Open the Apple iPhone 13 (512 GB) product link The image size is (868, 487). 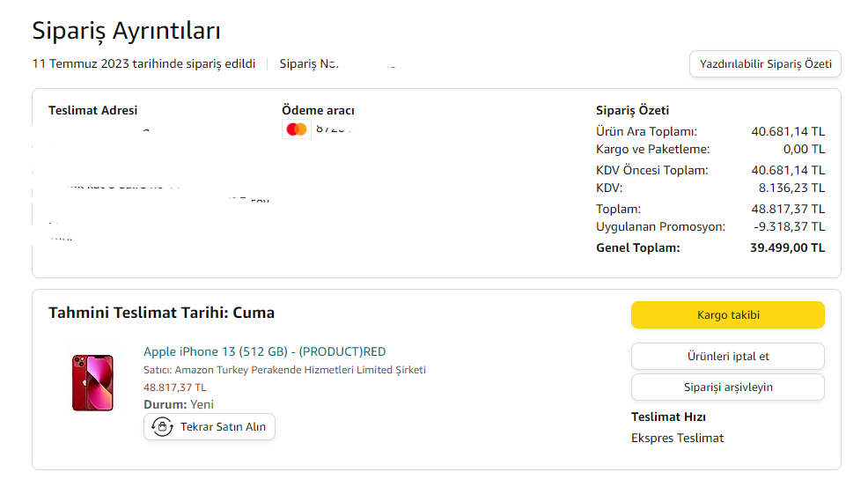click(264, 351)
